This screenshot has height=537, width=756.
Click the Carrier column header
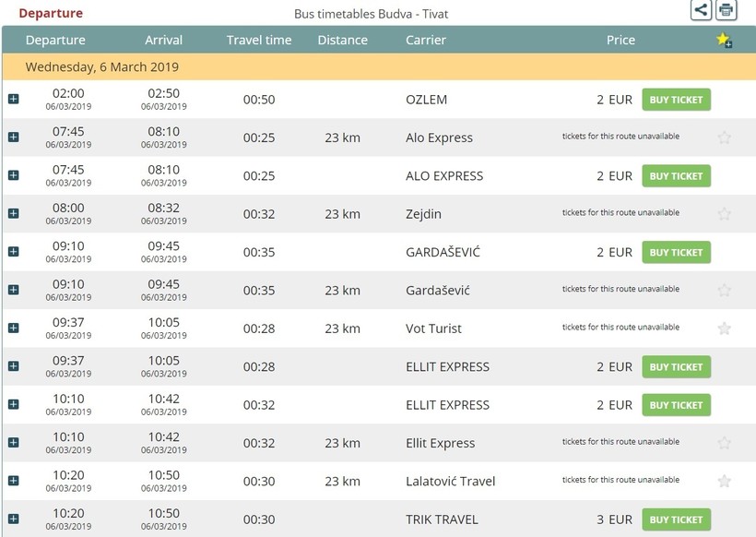click(x=426, y=40)
